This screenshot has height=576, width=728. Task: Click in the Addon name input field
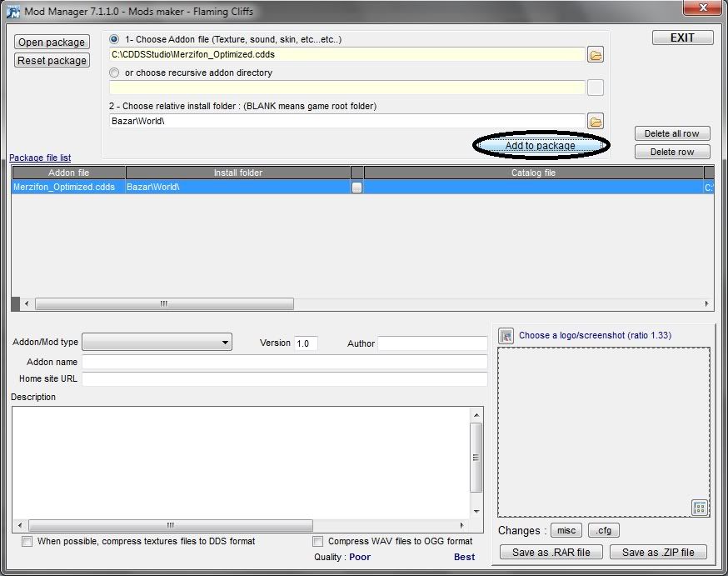click(284, 362)
